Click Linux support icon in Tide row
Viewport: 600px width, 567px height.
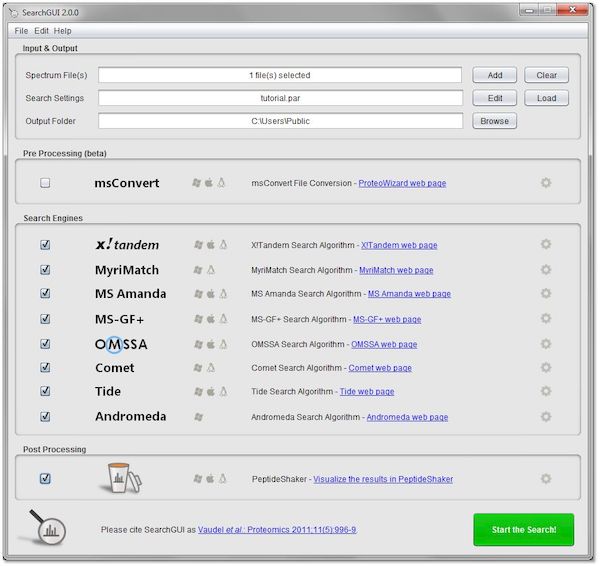pyautogui.click(x=223, y=391)
